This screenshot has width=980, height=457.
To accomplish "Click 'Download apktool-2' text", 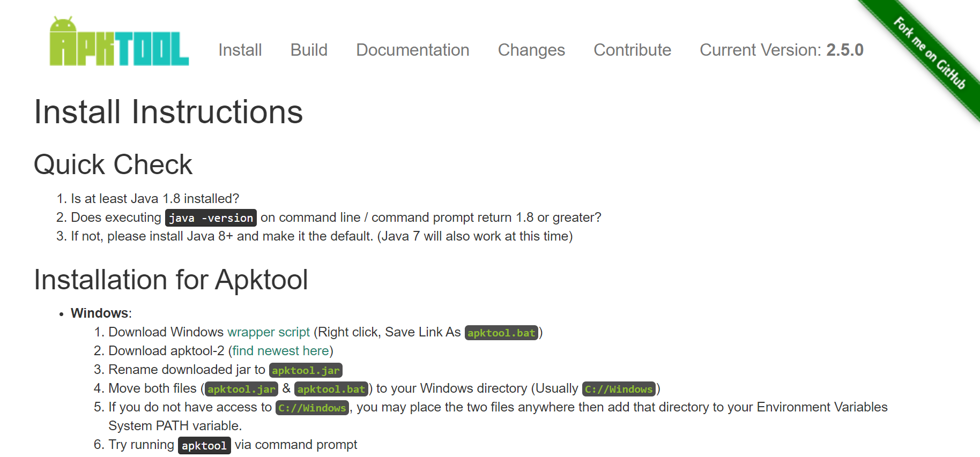I will pyautogui.click(x=166, y=351).
